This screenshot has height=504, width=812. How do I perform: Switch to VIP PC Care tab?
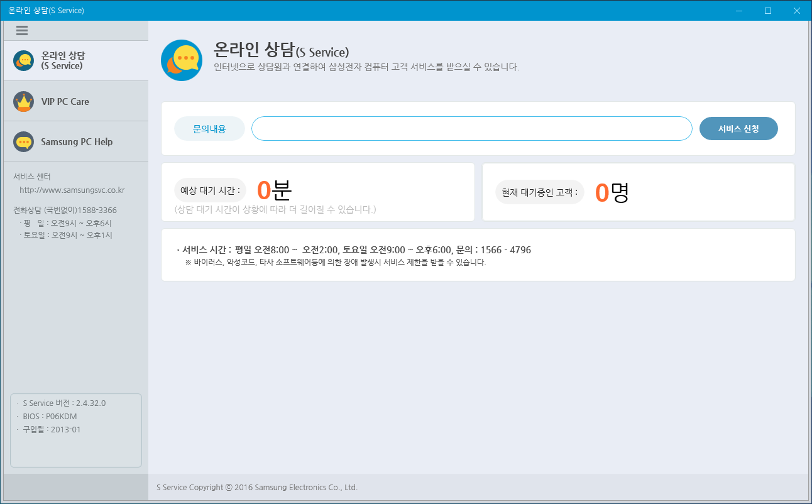click(x=76, y=101)
